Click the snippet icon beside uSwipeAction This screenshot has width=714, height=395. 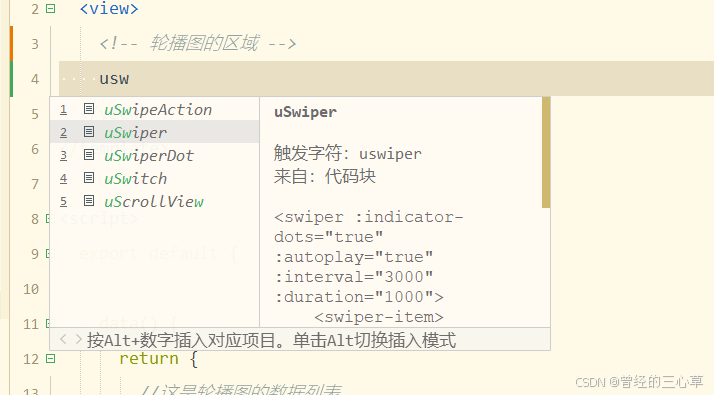(89, 109)
